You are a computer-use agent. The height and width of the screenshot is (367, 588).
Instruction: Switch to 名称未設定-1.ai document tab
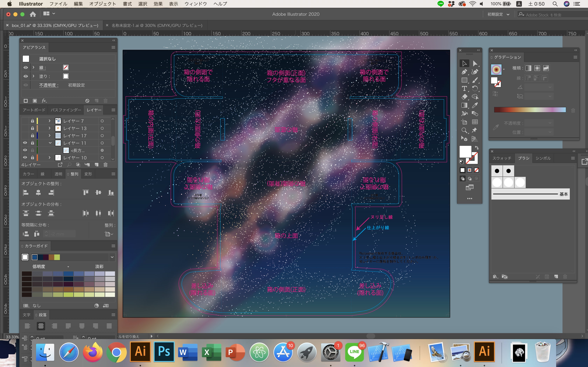point(157,26)
